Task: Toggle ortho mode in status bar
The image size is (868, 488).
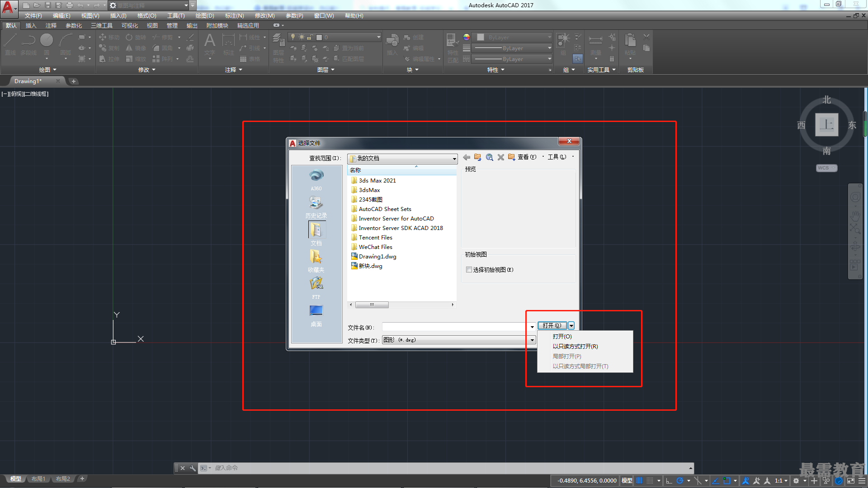Action: coord(669,481)
